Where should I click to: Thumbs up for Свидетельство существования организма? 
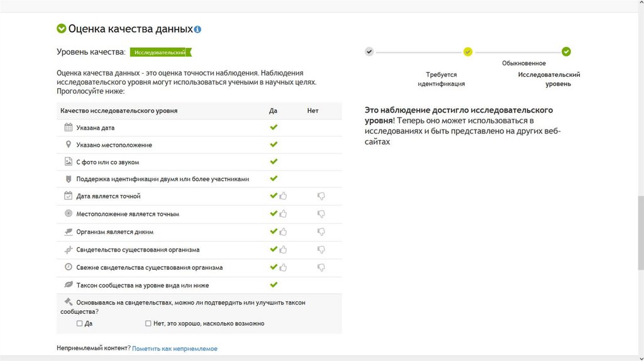pyautogui.click(x=283, y=250)
